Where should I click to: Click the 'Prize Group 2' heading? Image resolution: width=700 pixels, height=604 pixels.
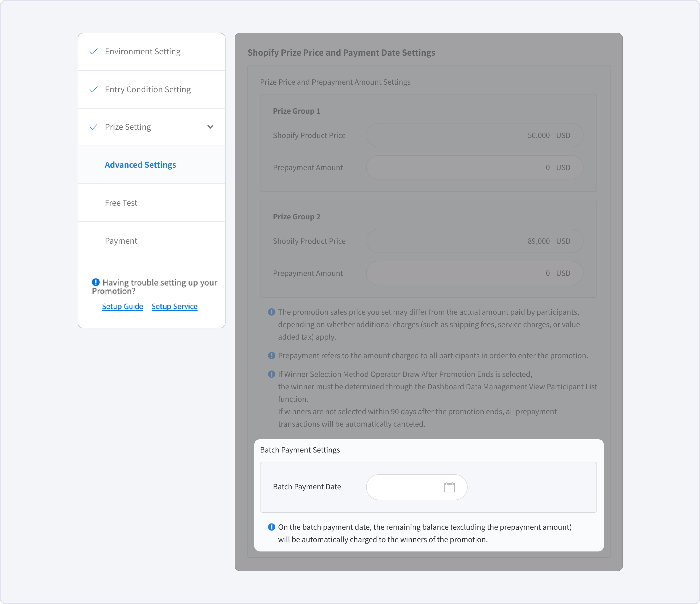[x=297, y=217]
